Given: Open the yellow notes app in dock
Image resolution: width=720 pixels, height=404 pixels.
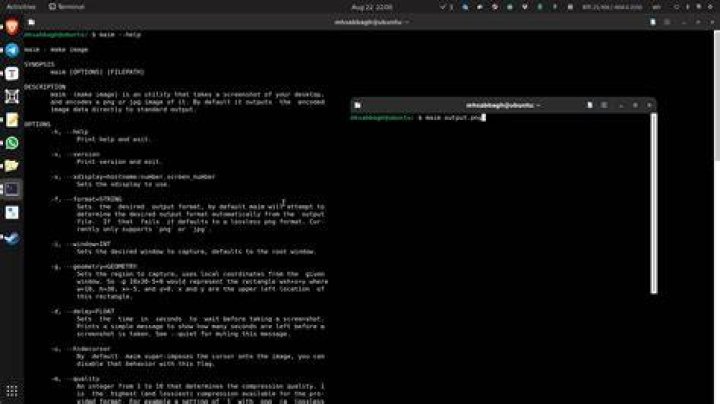Looking at the screenshot, I should (12, 120).
